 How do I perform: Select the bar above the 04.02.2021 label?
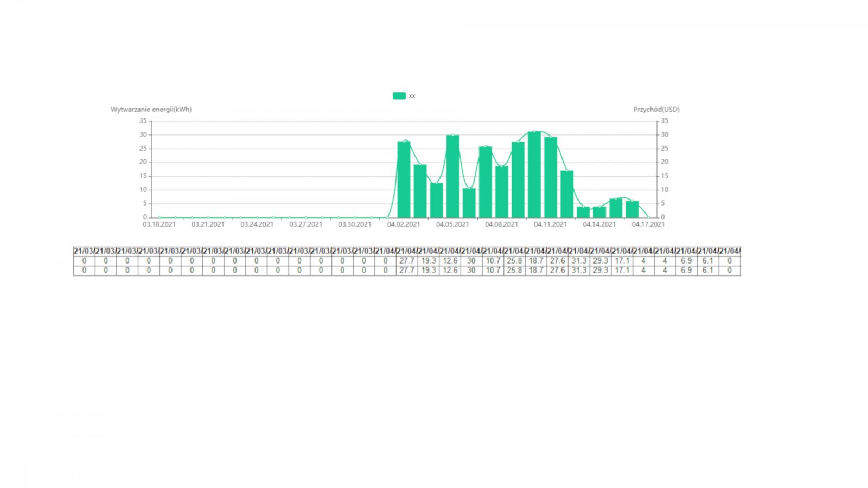(404, 179)
